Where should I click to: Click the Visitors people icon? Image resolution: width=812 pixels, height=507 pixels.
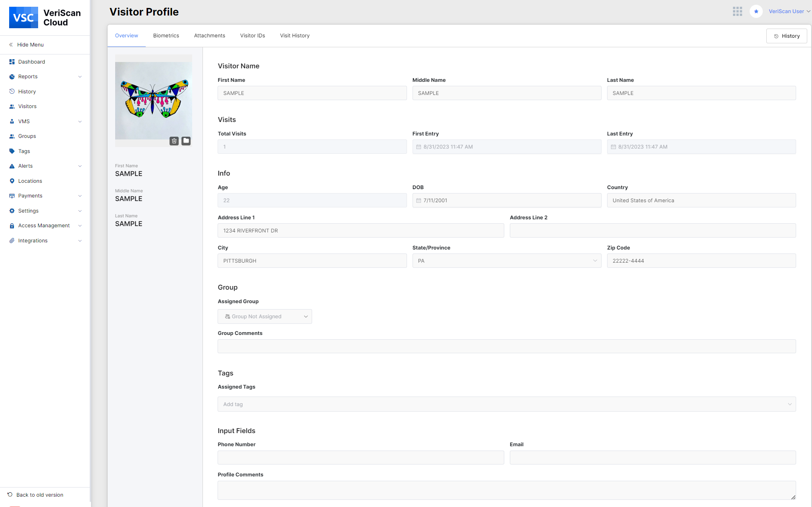click(x=12, y=106)
